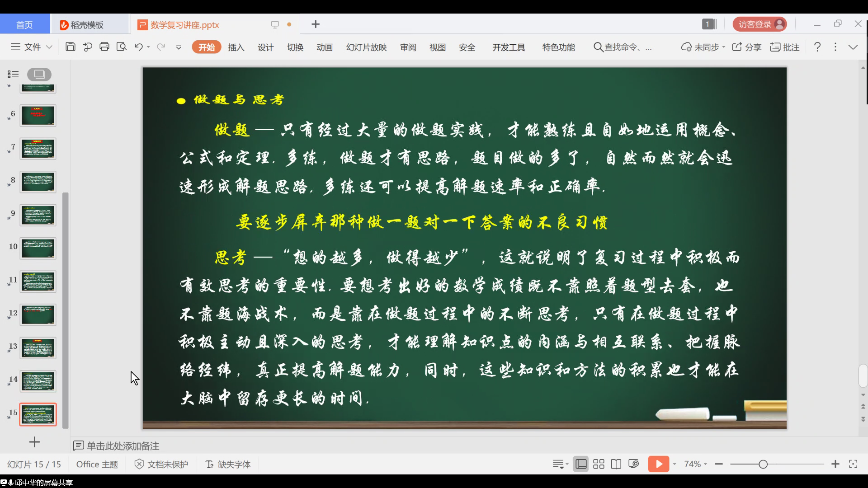Click 文档未保护 status bar item

point(161,464)
